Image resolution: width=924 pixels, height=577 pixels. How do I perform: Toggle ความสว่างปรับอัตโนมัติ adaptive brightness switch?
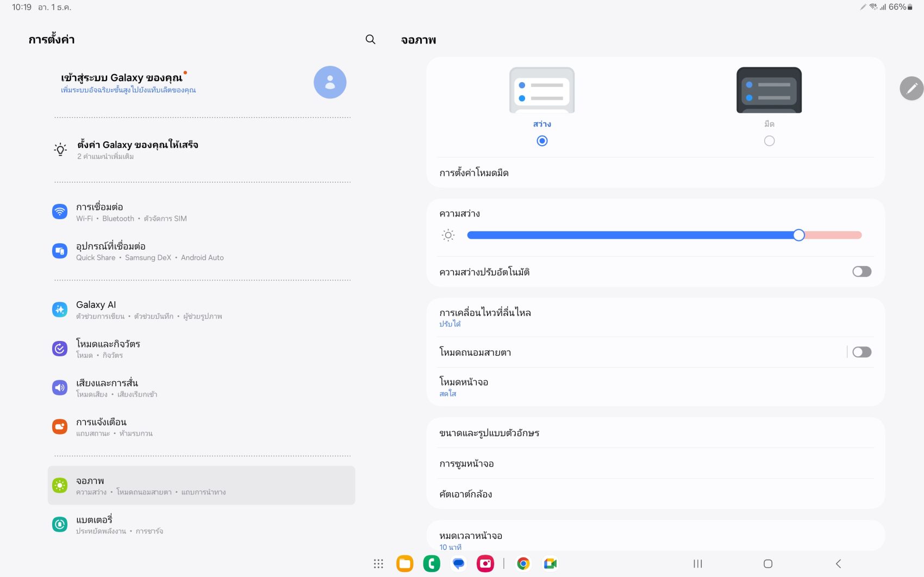pyautogui.click(x=861, y=271)
